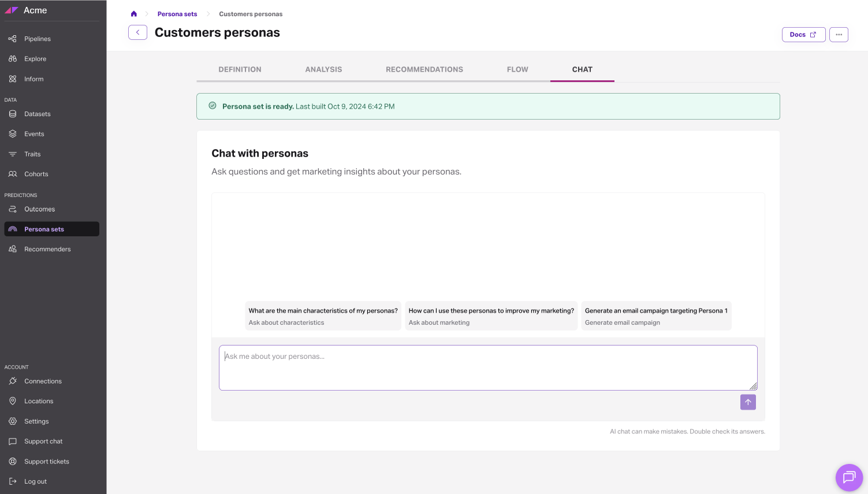Click the persona chat input field
This screenshot has height=494, width=868.
488,367
